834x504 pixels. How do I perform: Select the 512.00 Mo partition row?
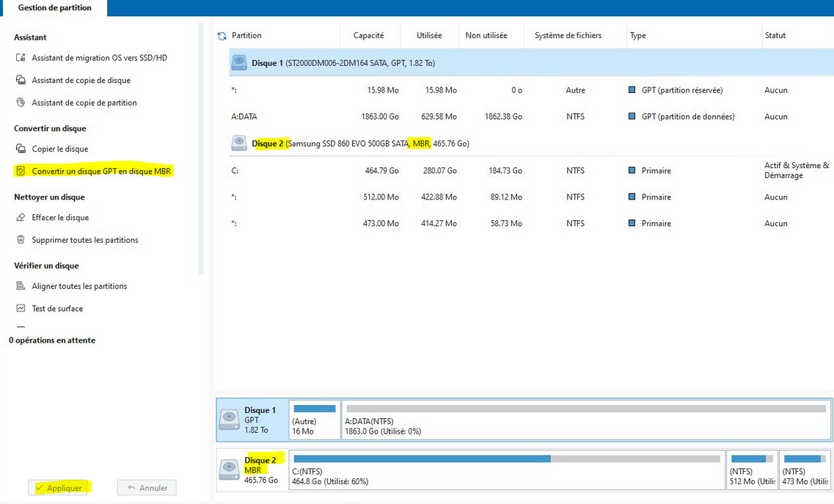531,197
